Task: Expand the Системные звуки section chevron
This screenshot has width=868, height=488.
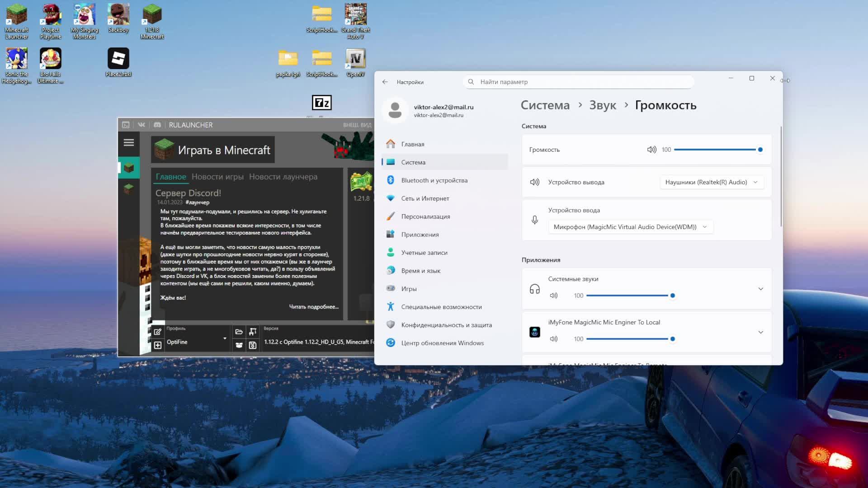Action: pos(760,289)
